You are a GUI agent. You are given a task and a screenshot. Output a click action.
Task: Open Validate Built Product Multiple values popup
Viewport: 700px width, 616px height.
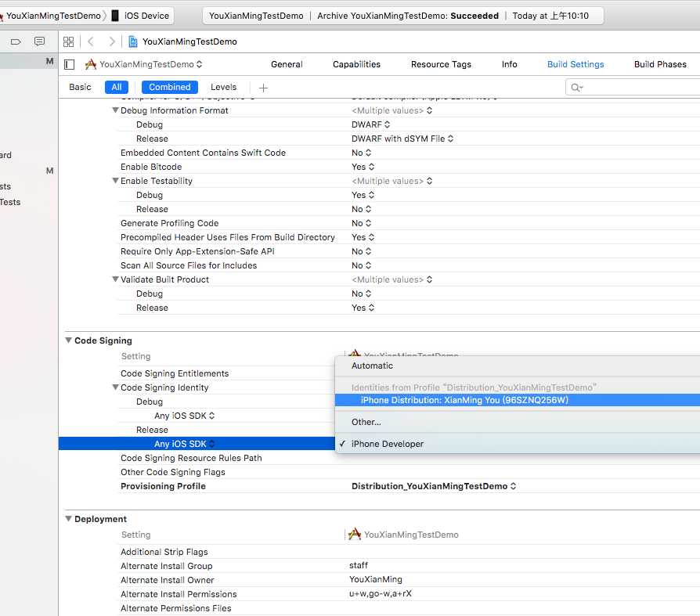(x=392, y=279)
